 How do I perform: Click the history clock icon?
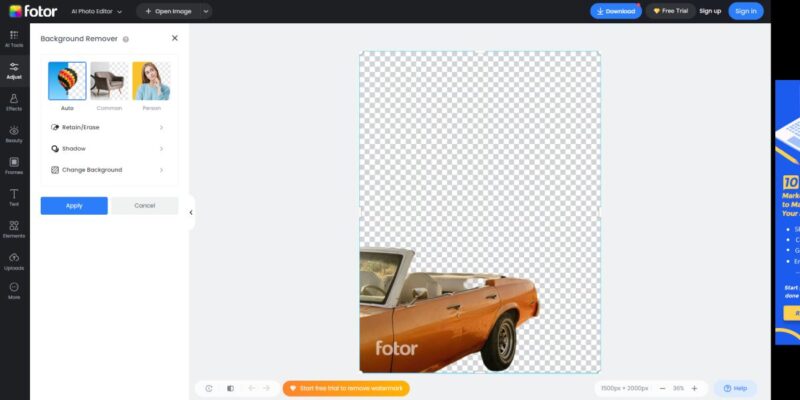(209, 388)
